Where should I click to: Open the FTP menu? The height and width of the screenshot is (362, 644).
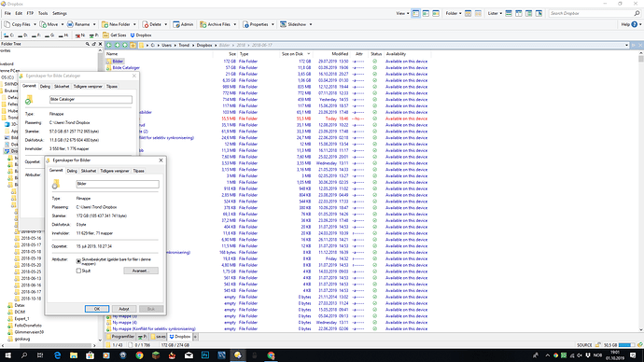(x=30, y=14)
